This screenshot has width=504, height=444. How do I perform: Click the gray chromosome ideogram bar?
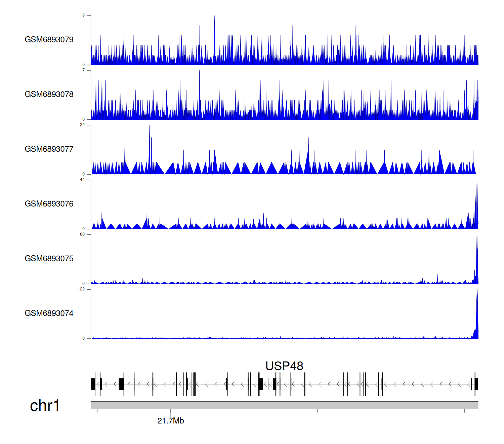[x=284, y=405]
